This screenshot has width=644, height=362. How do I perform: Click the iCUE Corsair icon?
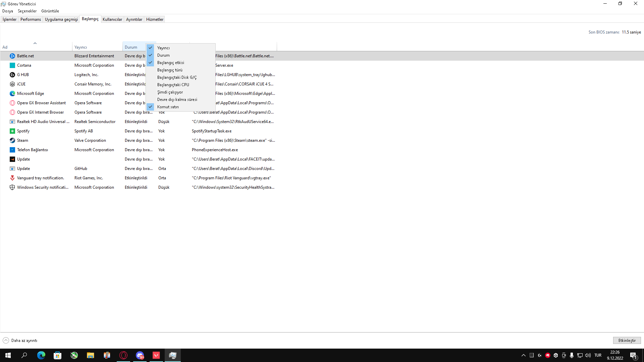[x=12, y=84]
